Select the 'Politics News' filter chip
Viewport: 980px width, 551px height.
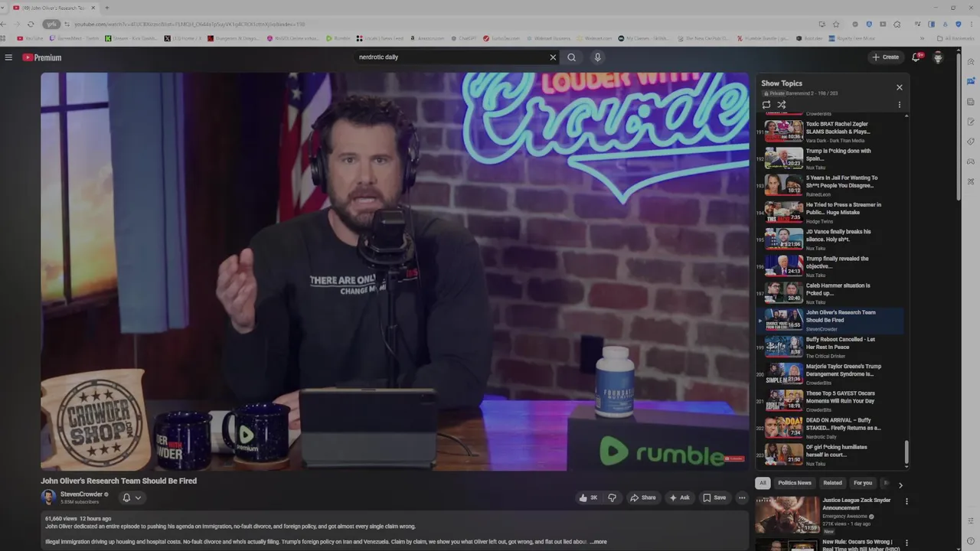pyautogui.click(x=795, y=483)
